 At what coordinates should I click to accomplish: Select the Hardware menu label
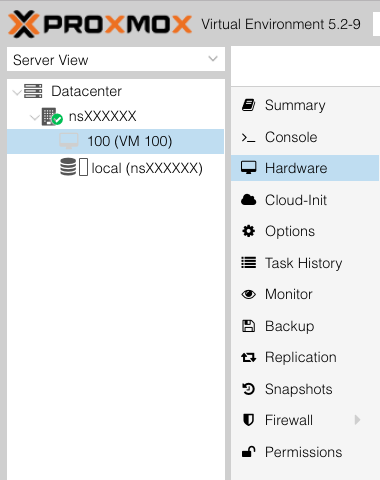click(x=296, y=168)
